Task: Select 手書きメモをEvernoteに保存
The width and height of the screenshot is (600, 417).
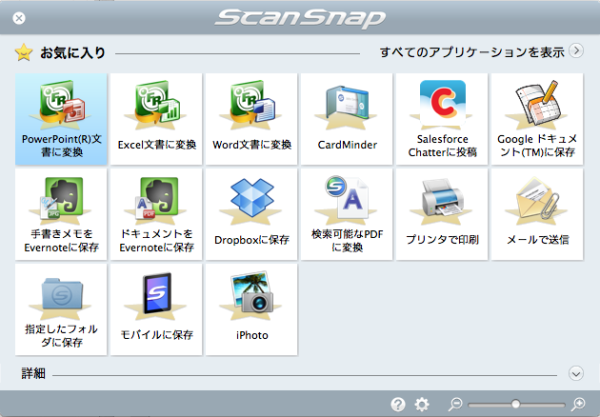Action: pyautogui.click(x=61, y=214)
